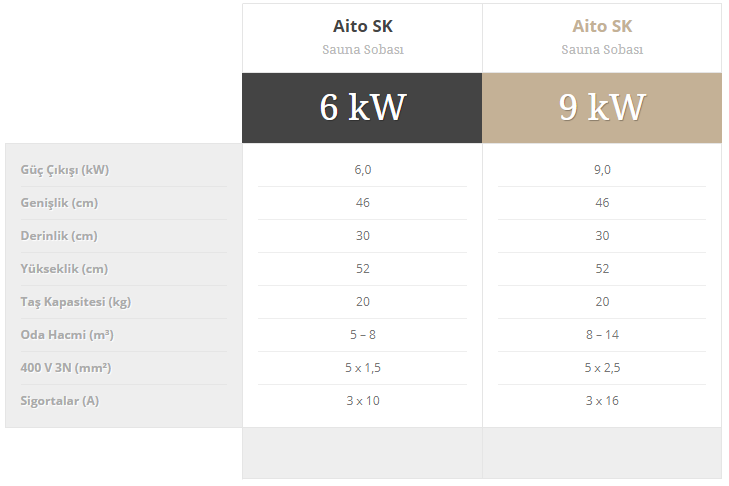
Task: Click the 5 x 2,5 cable value
Action: click(601, 368)
